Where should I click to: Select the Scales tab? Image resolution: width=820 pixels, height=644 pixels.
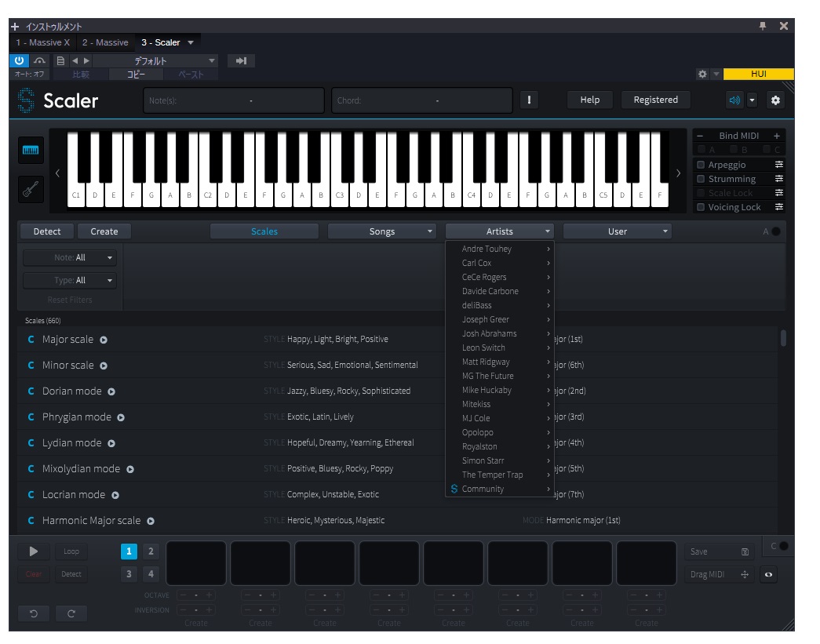pos(264,231)
